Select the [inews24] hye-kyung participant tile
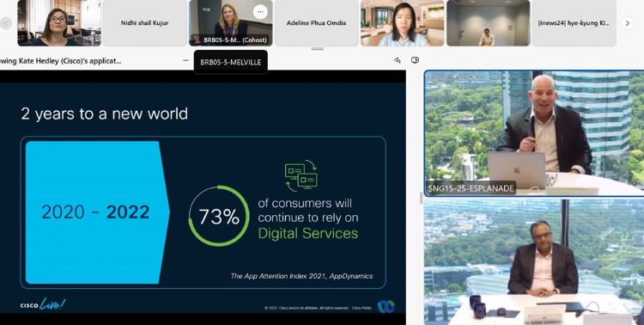The width and height of the screenshot is (644, 325). coord(574,23)
